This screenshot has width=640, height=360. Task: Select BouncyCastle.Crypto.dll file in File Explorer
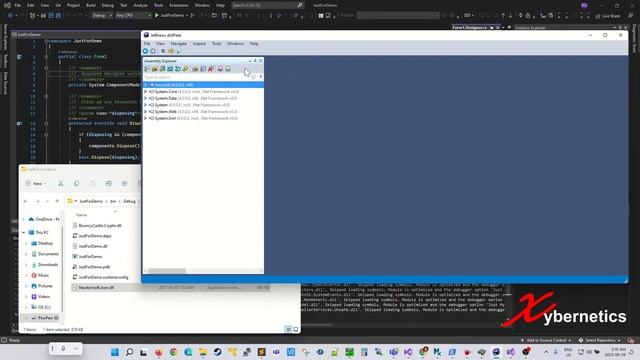coord(100,225)
